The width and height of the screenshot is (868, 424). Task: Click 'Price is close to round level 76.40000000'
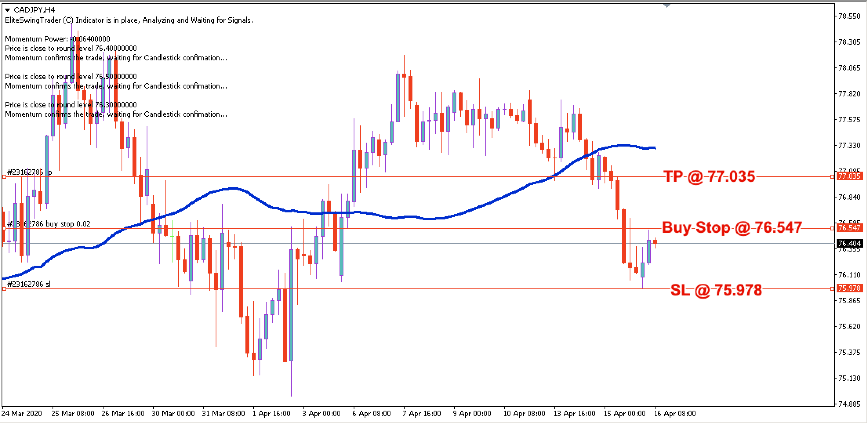[71, 48]
